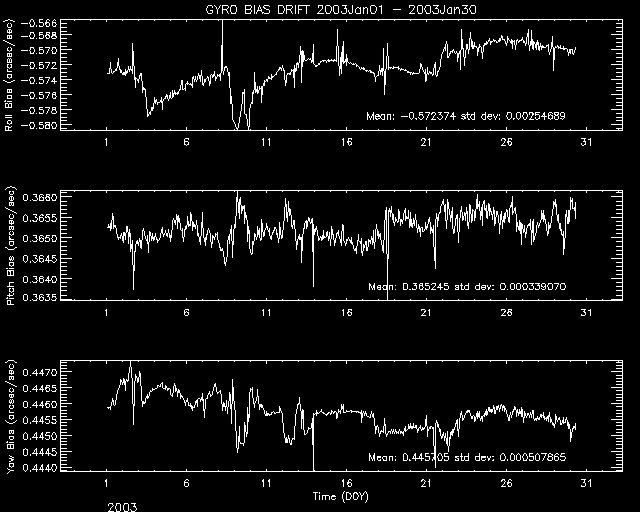Click day "31" label under the Yaw plot
This screenshot has width=640, height=512.
(586, 483)
